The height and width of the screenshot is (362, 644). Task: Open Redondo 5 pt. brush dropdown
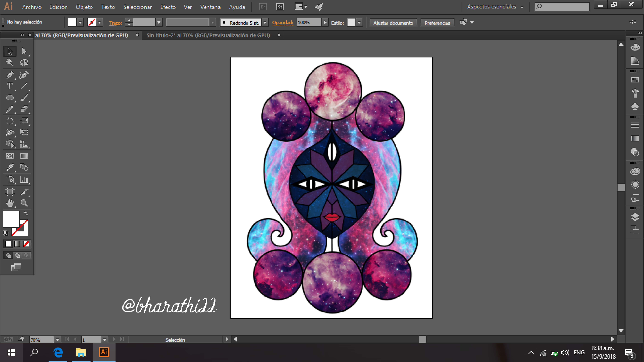click(x=265, y=23)
